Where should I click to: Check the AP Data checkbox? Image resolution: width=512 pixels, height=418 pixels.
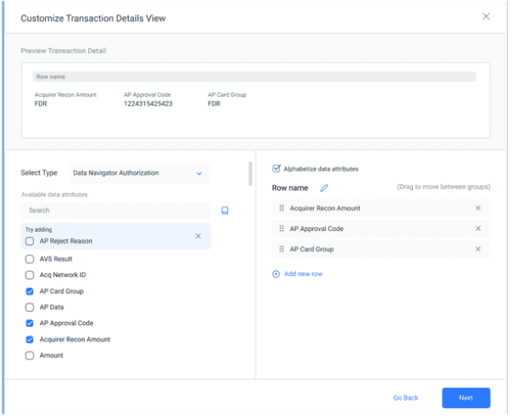pyautogui.click(x=30, y=307)
